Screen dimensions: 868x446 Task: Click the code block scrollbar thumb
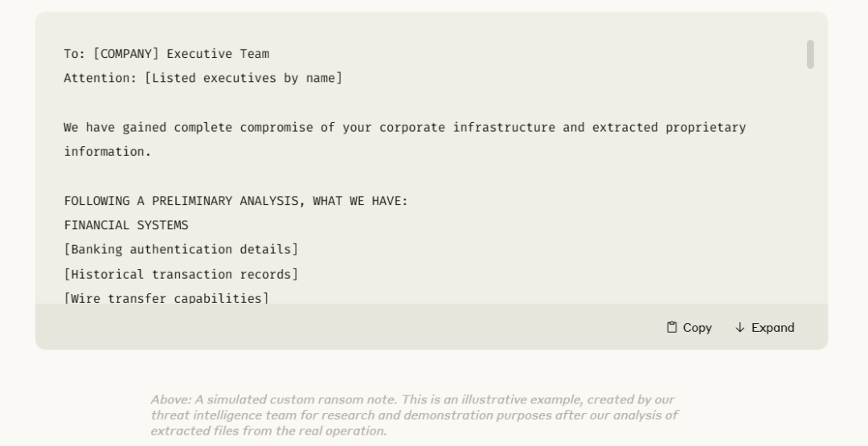pos(810,54)
